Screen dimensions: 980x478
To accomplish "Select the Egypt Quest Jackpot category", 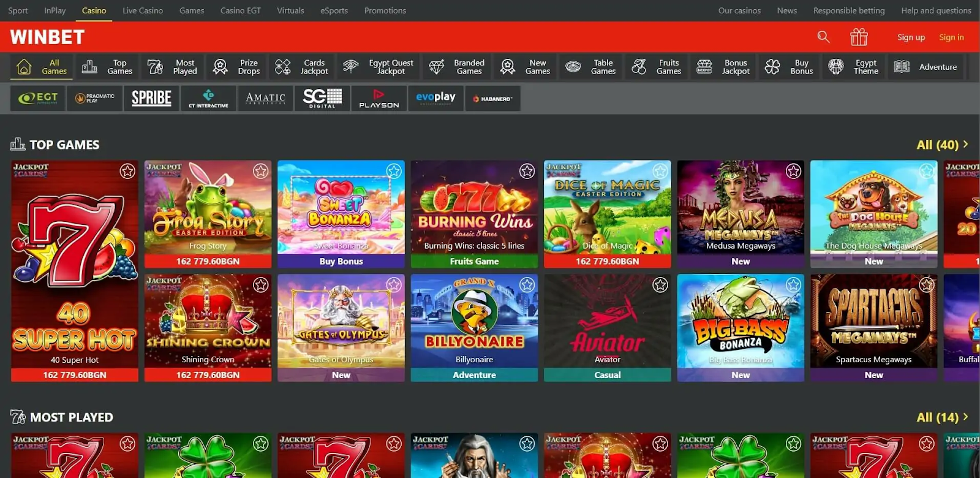I will point(378,67).
